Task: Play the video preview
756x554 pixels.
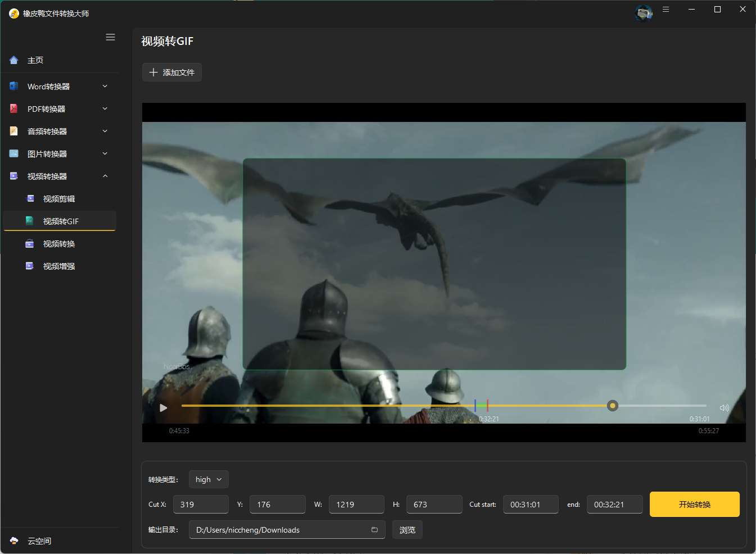Action: 163,408
